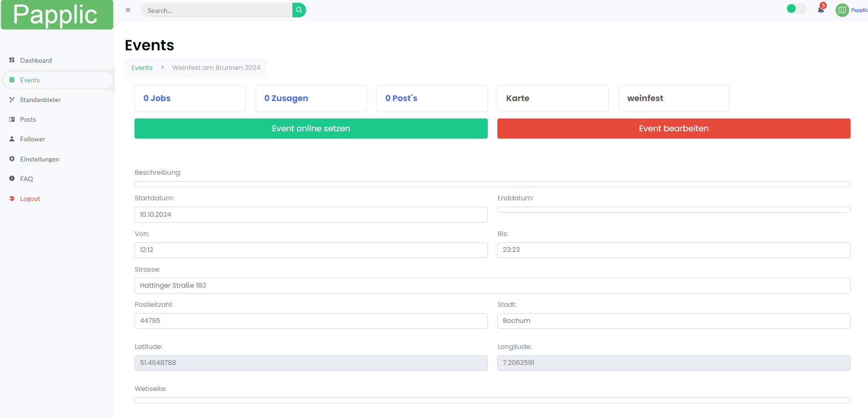The width and height of the screenshot is (868, 418).
Task: Click Weinfest am Brunnen 2024 breadcrumb
Action: tap(216, 68)
